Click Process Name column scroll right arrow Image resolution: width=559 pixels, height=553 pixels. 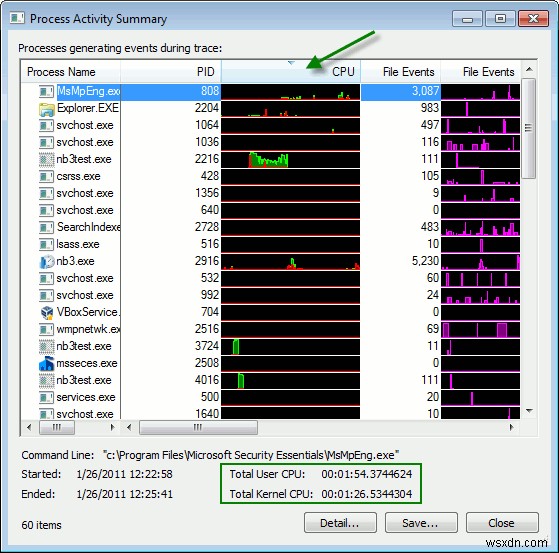113,427
